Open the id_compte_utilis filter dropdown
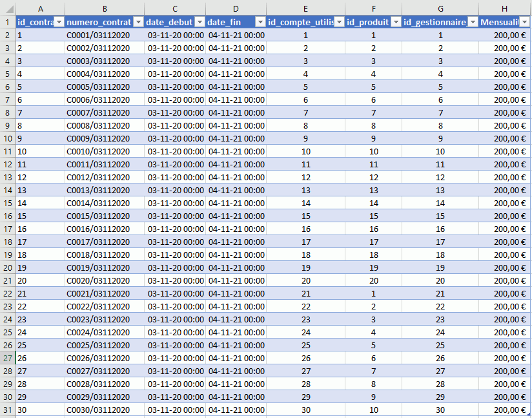 (x=340, y=23)
